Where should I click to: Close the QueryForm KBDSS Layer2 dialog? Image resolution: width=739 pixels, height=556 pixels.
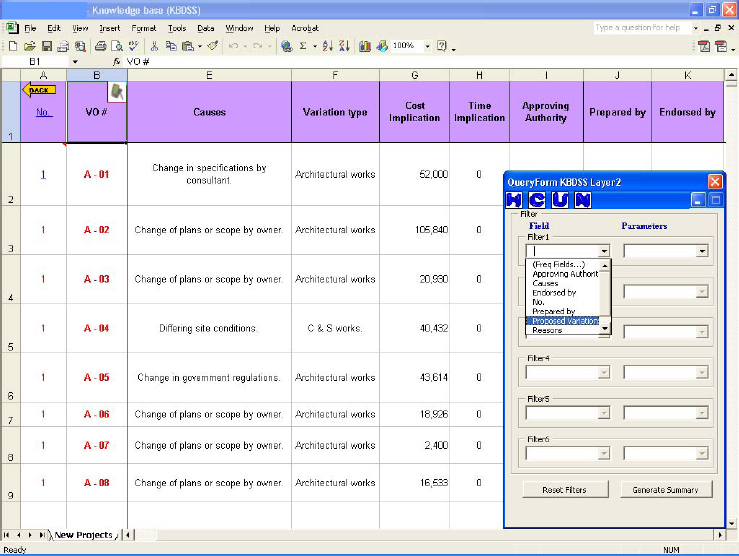[714, 182]
